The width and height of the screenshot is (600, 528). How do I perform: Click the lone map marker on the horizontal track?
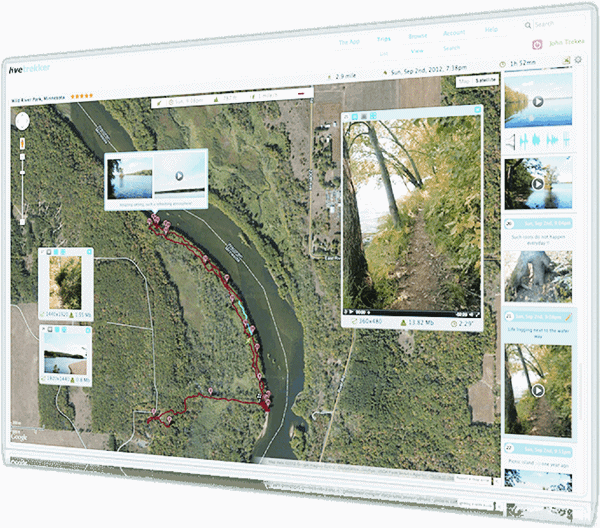[x=210, y=391]
